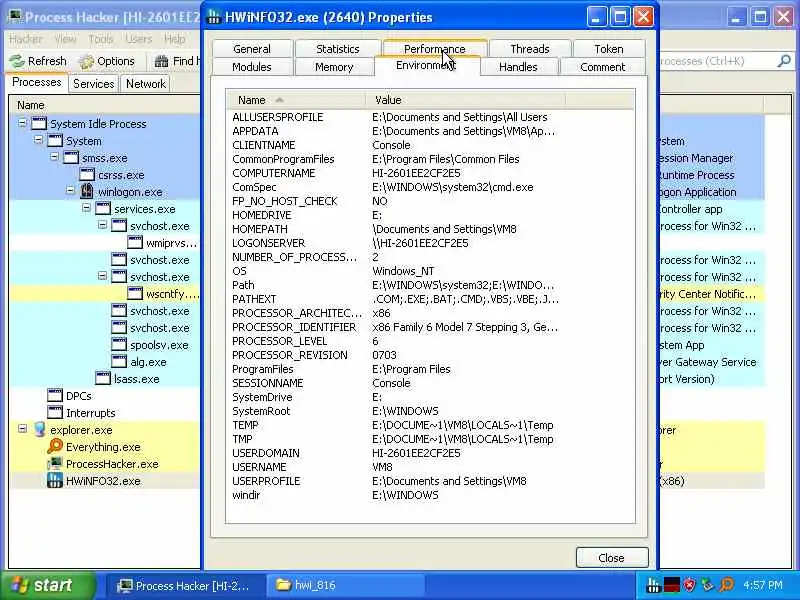Open the Performance tab
Image resolution: width=800 pixels, height=600 pixels.
pyautogui.click(x=435, y=49)
